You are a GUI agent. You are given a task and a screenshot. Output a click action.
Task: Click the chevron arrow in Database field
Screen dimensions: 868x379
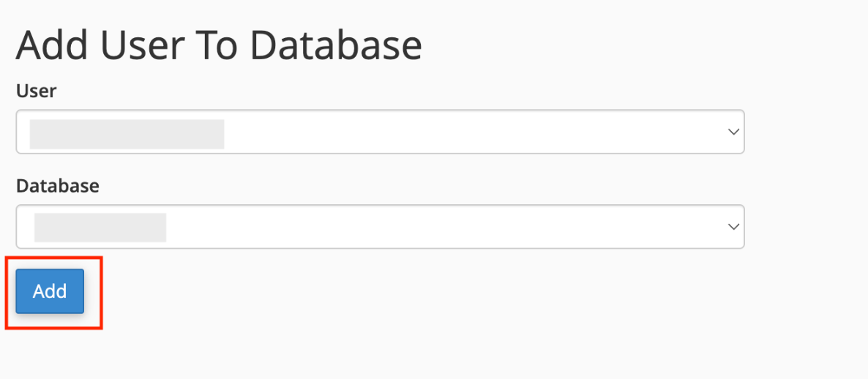click(x=733, y=227)
